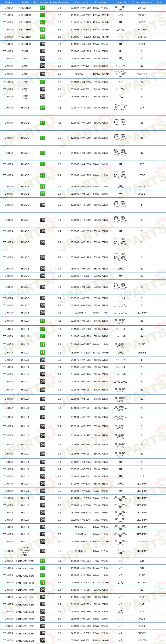Image resolution: width=166 pixels, height=644 pixels.
Task: Click the Pojemność silnika column header
Action: pos(59,2)
